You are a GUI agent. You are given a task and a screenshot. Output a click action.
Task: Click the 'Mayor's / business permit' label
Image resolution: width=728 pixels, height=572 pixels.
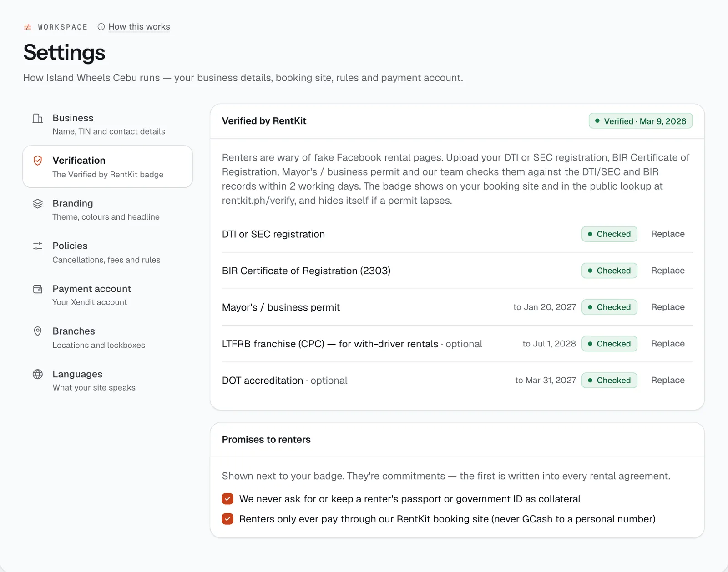281,307
